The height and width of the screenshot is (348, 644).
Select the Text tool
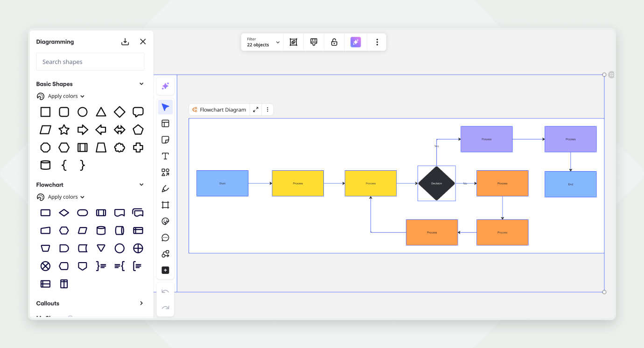click(x=165, y=156)
